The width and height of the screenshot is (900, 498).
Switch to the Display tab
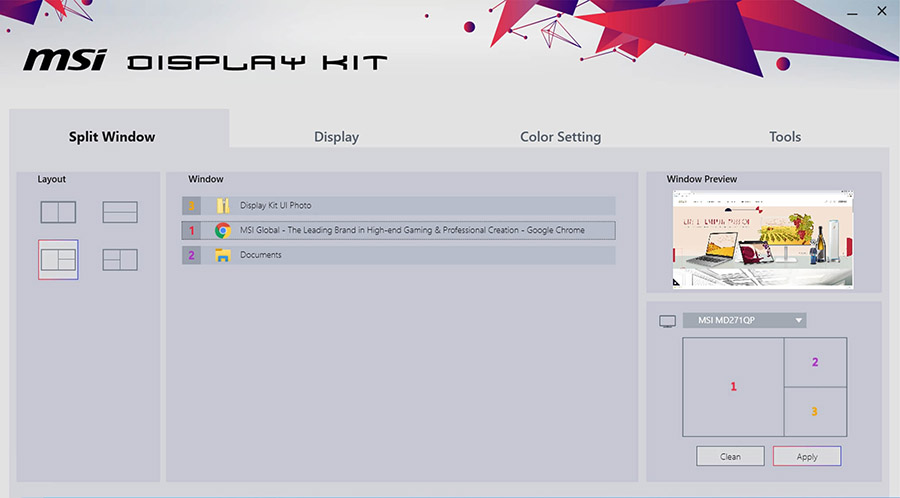point(336,137)
